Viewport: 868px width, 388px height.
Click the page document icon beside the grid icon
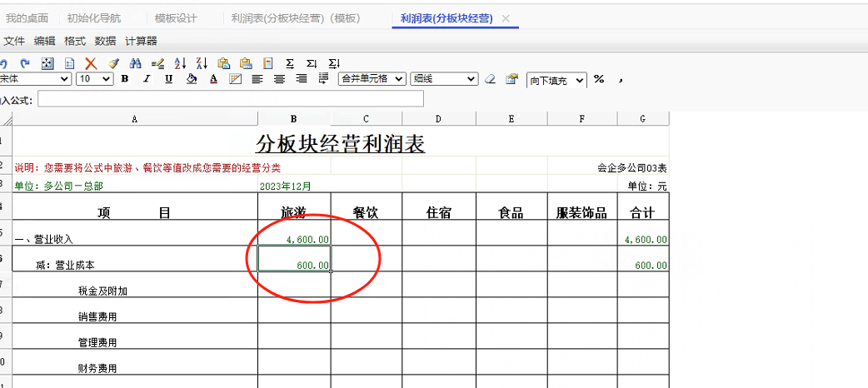[x=69, y=63]
